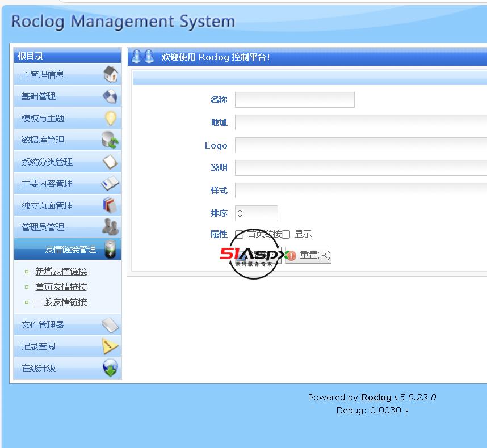Click the eraser icon for 文件管理器
This screenshot has width=487, height=448.
110,325
